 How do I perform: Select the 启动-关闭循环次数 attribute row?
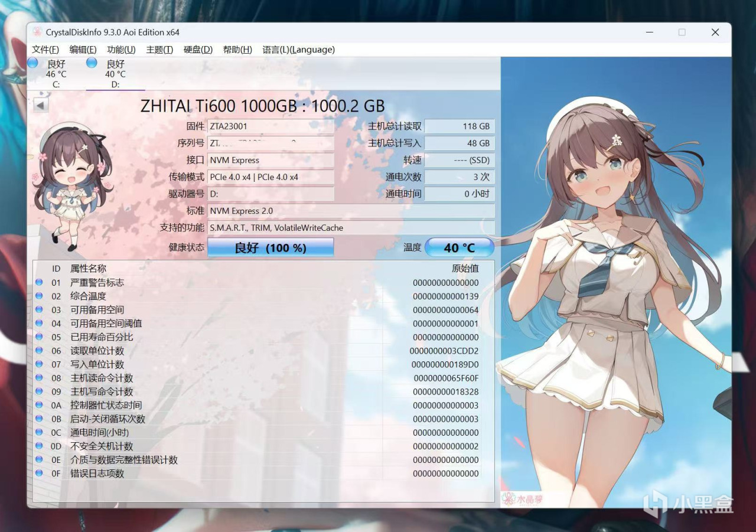click(258, 419)
